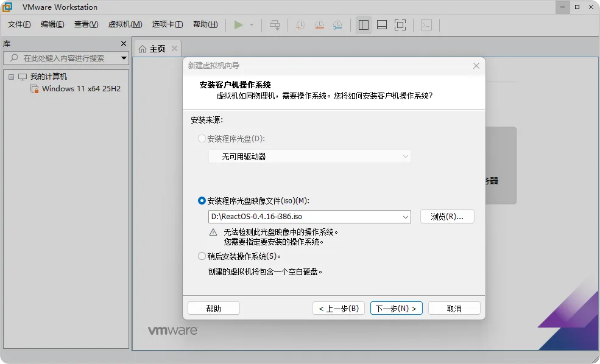600x364 pixels.
Task: Switch to the 主页 home tab
Action: pyautogui.click(x=157, y=49)
